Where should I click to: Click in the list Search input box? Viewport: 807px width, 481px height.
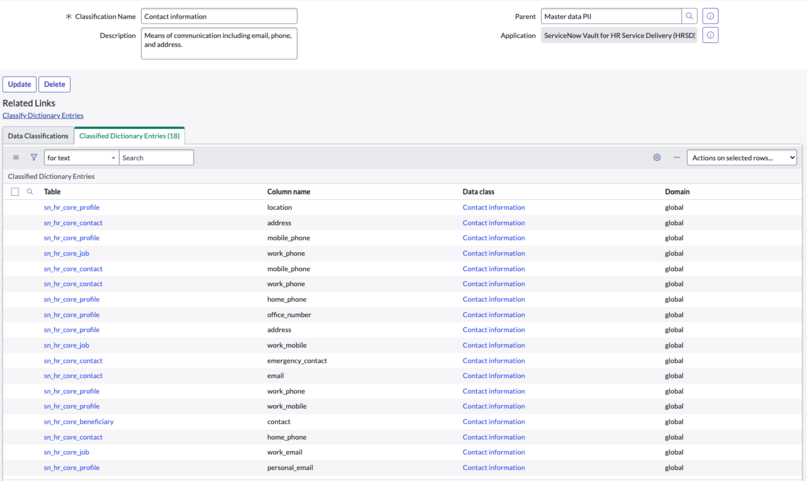click(156, 157)
